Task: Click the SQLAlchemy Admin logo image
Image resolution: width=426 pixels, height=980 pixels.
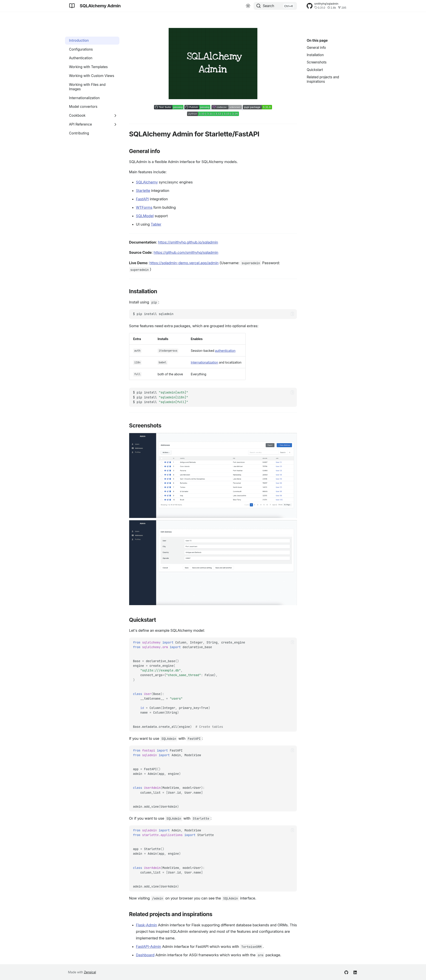Action: point(213,63)
